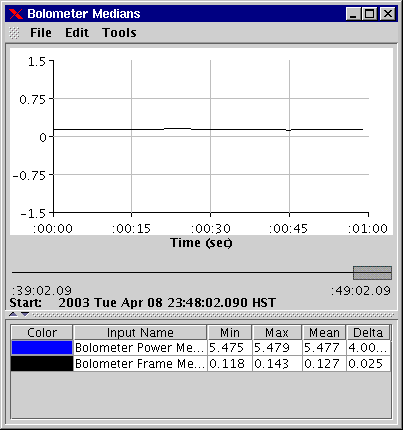This screenshot has height=430, width=403.
Task: Select the Bolometer Frame Me... row name
Action: click(x=140, y=363)
